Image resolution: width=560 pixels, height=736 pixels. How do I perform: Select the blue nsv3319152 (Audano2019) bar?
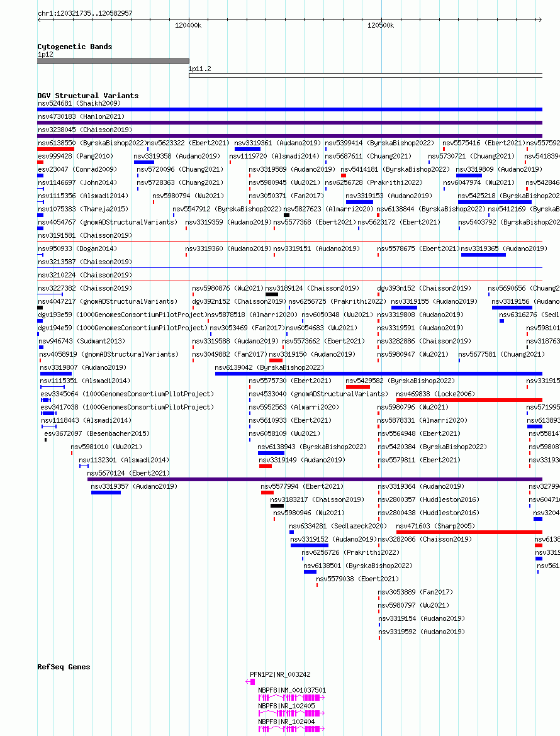310,545
